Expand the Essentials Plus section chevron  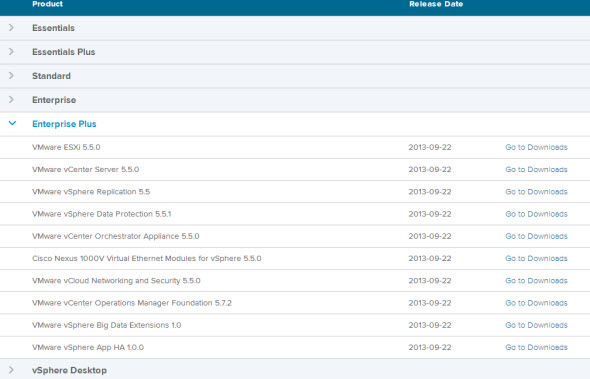pos(11,52)
